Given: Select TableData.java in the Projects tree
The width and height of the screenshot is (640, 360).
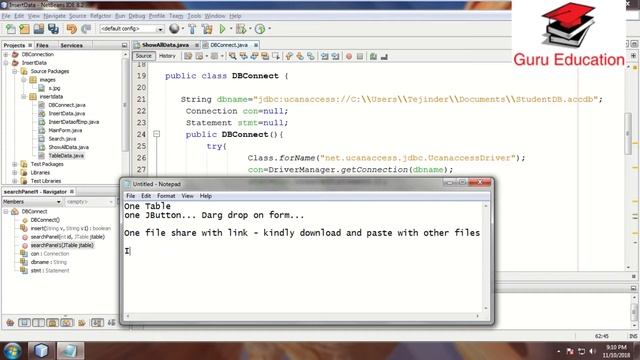Looking at the screenshot, I should pos(66,156).
